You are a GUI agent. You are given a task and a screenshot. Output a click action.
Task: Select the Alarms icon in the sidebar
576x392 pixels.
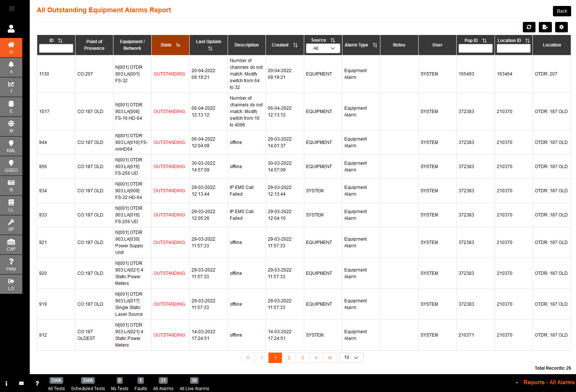[11, 67]
